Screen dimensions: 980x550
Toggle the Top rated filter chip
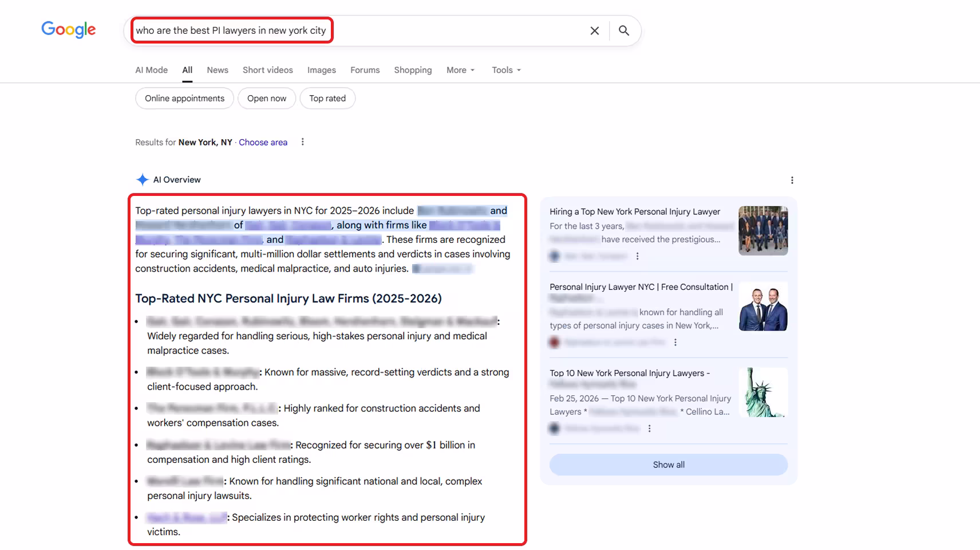click(327, 98)
